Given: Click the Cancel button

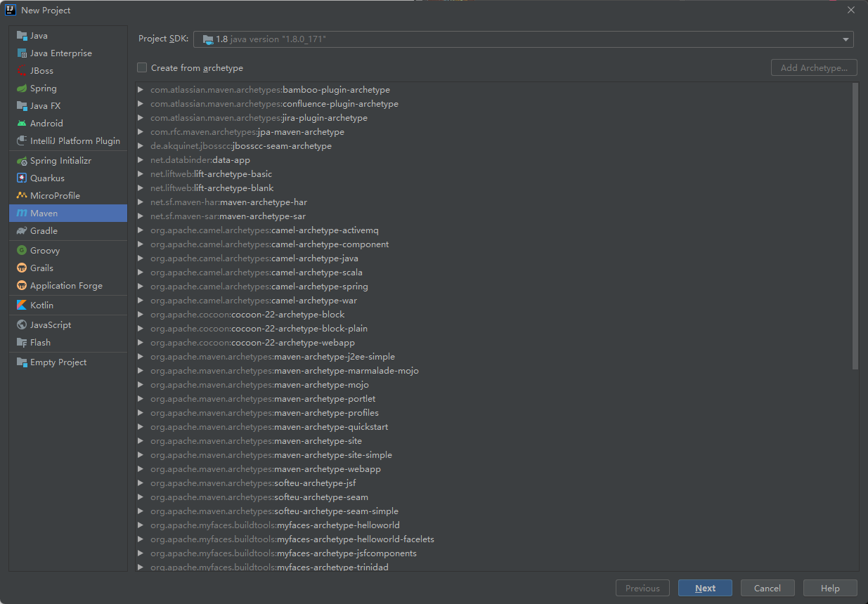Looking at the screenshot, I should [x=767, y=589].
